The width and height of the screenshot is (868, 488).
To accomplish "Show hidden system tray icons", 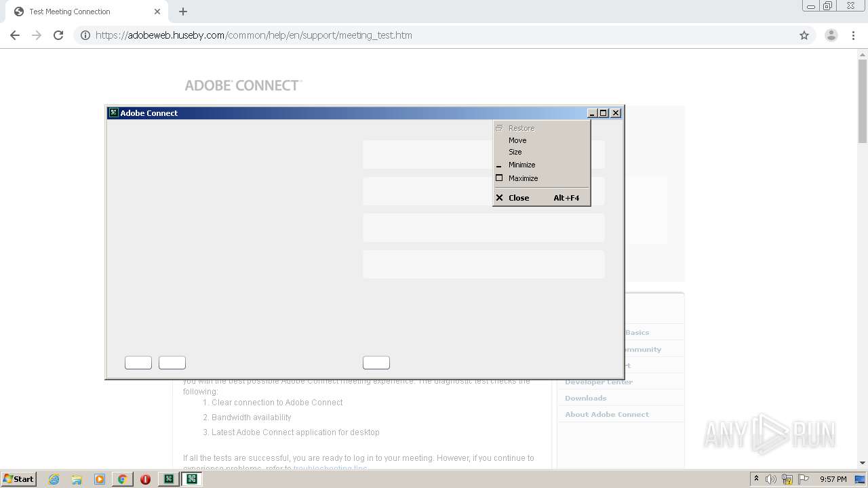I will coord(756,479).
